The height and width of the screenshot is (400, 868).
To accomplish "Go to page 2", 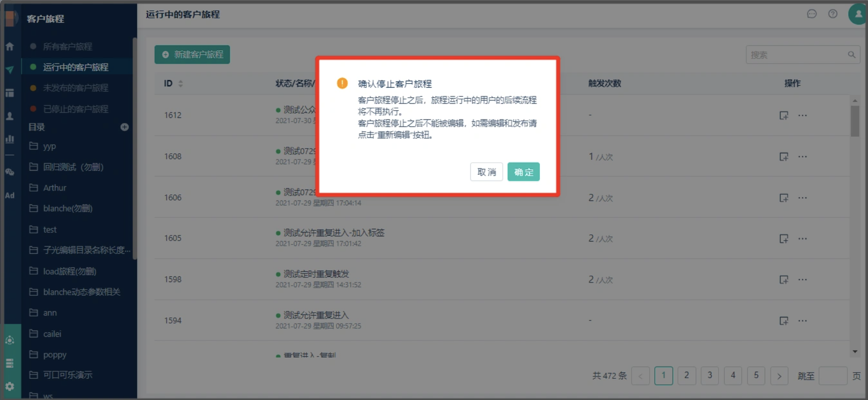I will (686, 375).
